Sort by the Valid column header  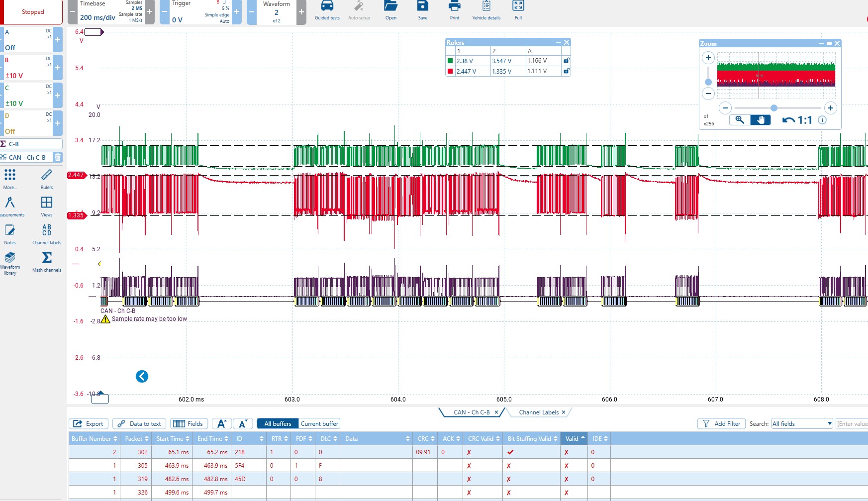(x=575, y=438)
